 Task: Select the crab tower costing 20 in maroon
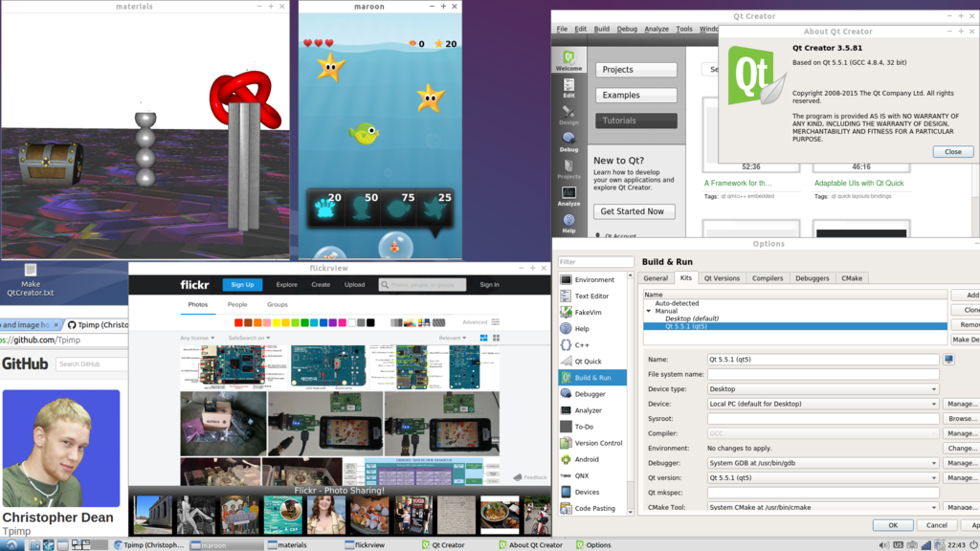[x=325, y=208]
